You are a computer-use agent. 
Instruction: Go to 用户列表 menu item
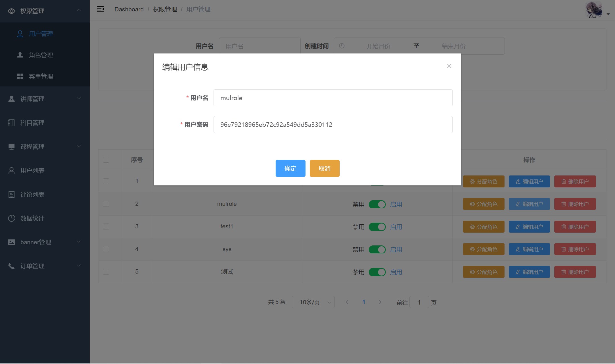[32, 171]
